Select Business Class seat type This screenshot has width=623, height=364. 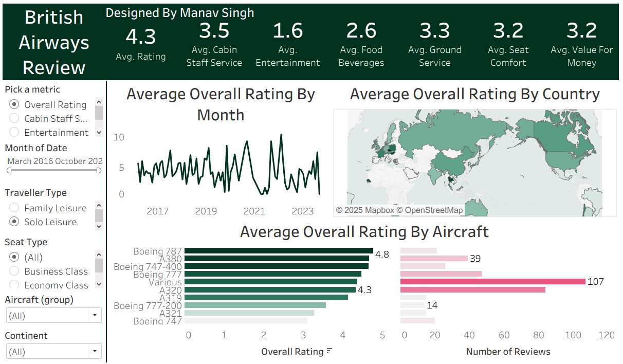point(14,271)
